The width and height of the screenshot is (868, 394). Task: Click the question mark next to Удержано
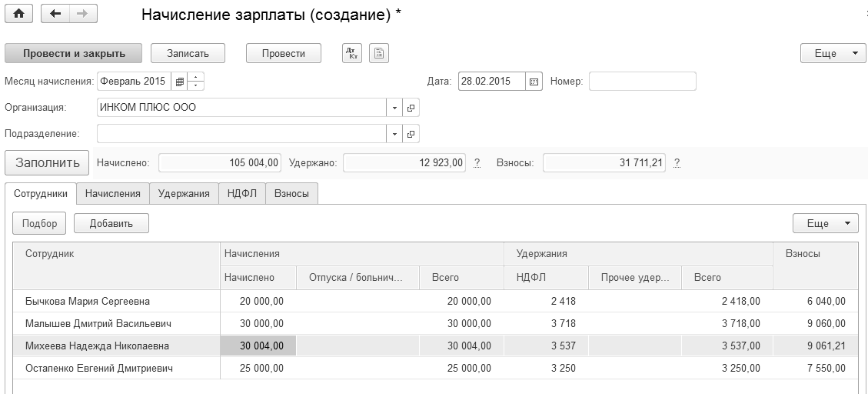tap(477, 163)
